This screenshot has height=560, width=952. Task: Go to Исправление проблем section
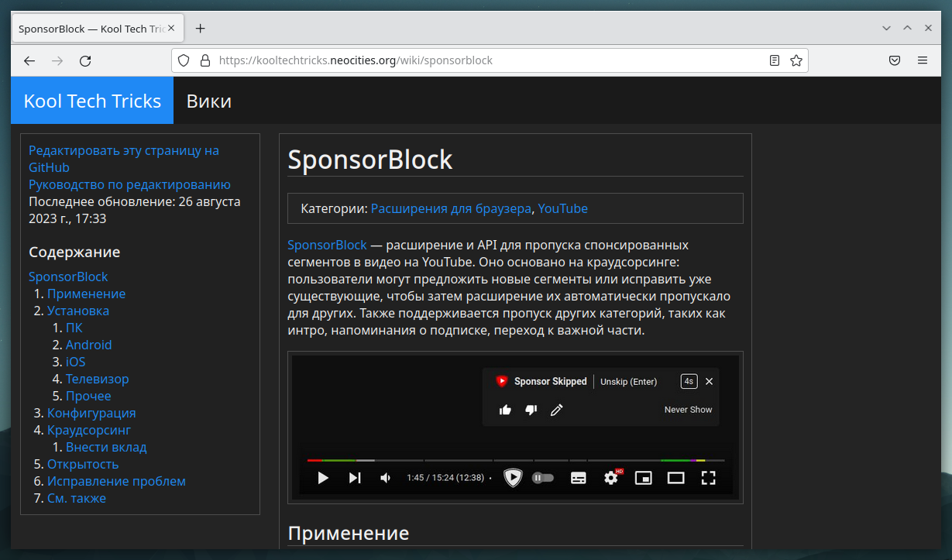click(116, 481)
